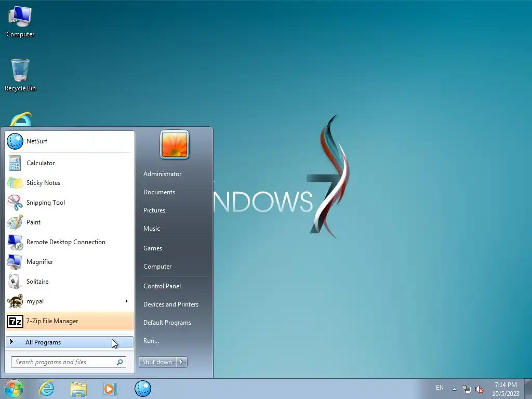Click the search magnifier icon
The width and height of the screenshot is (532, 399).
tap(119, 362)
